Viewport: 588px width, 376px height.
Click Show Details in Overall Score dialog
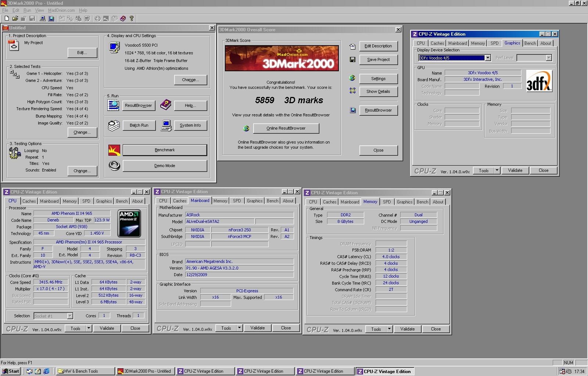pyautogui.click(x=378, y=91)
